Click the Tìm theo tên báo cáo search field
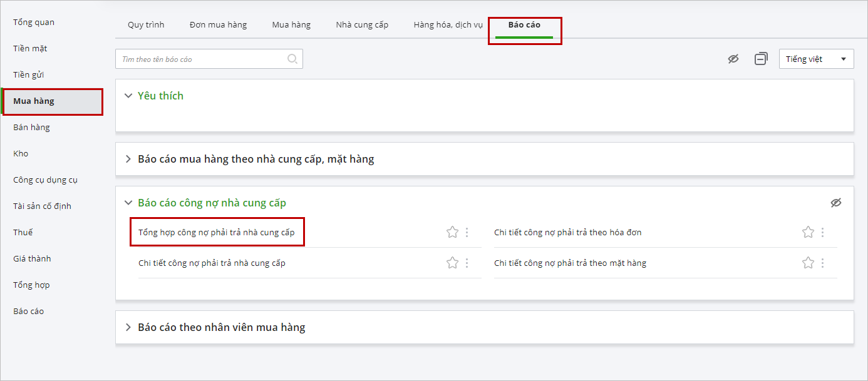Viewport: 868px width, 381px height. (x=200, y=59)
